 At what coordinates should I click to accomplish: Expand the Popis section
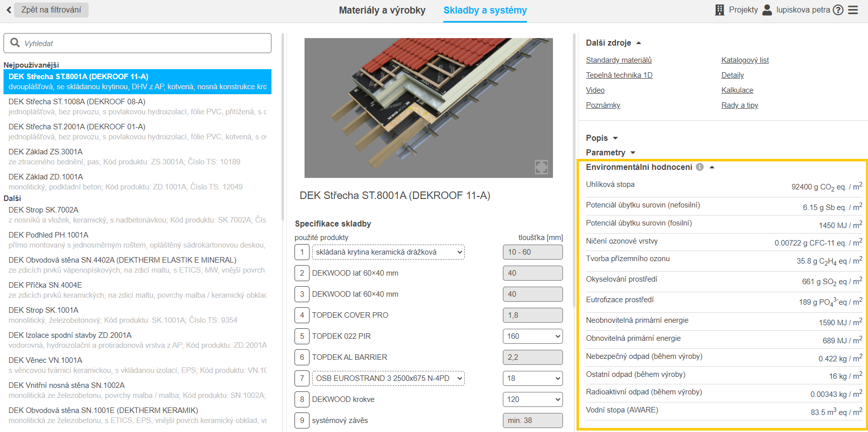click(x=602, y=138)
